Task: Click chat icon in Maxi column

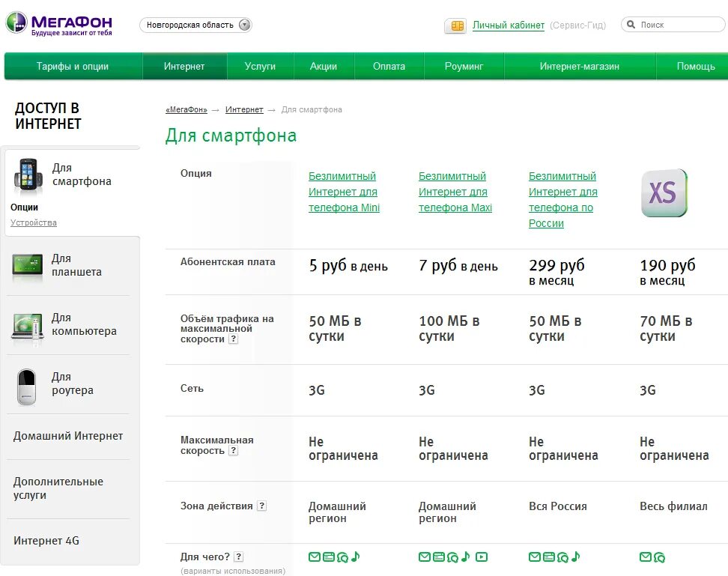Action: pos(452,557)
